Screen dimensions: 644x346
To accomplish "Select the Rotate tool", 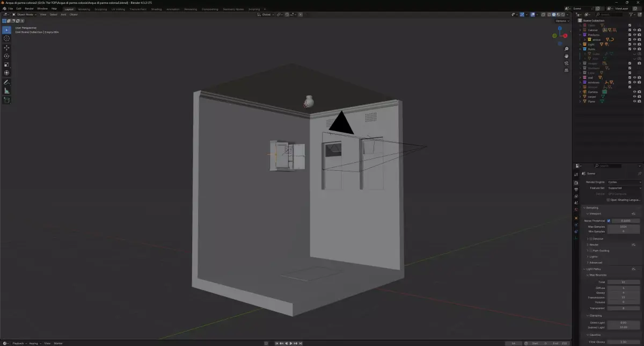I will click(7, 56).
